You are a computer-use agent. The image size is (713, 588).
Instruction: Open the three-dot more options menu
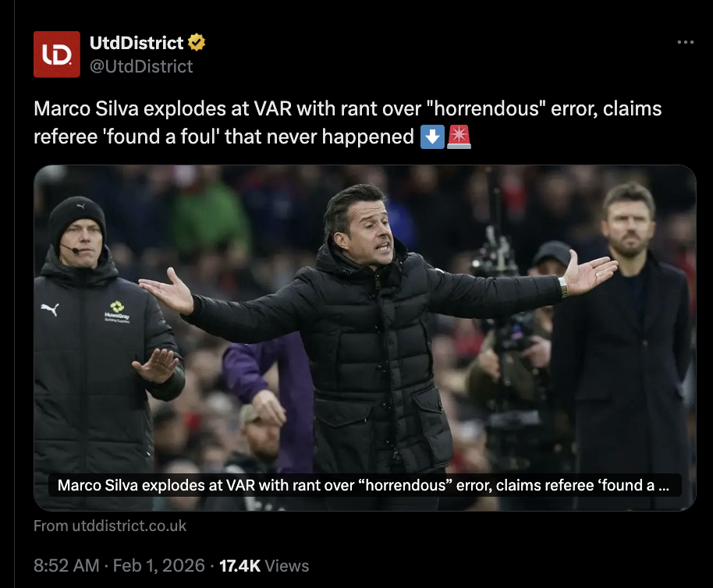pyautogui.click(x=685, y=42)
